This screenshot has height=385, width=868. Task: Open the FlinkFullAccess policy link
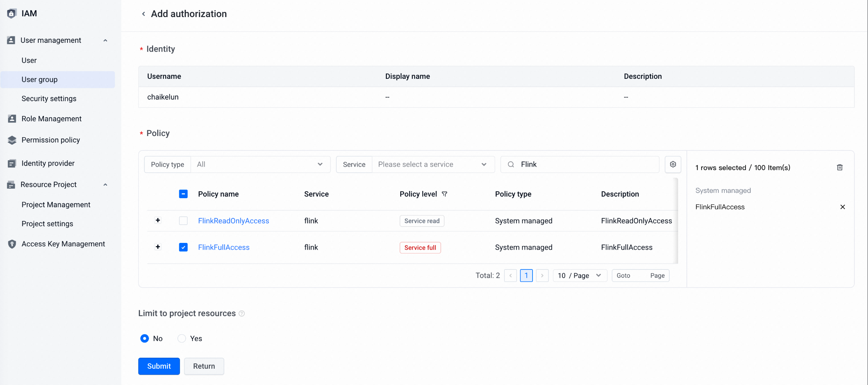tap(224, 247)
